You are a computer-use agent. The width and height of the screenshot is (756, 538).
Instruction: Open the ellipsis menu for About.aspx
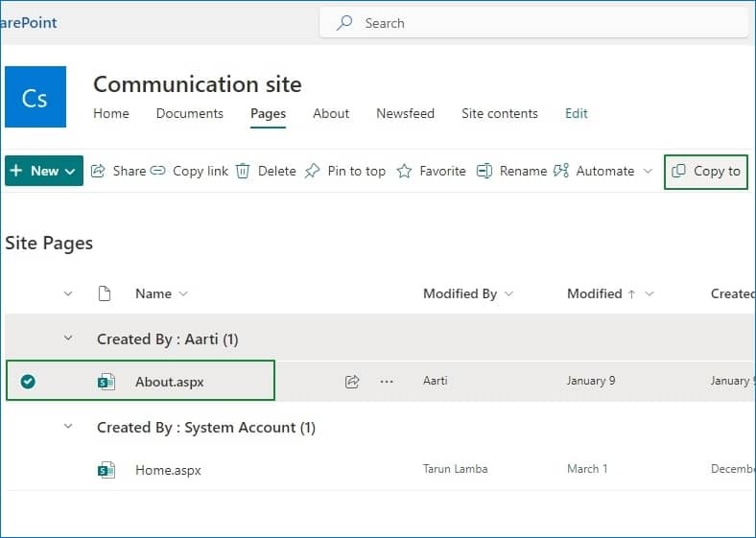click(387, 382)
